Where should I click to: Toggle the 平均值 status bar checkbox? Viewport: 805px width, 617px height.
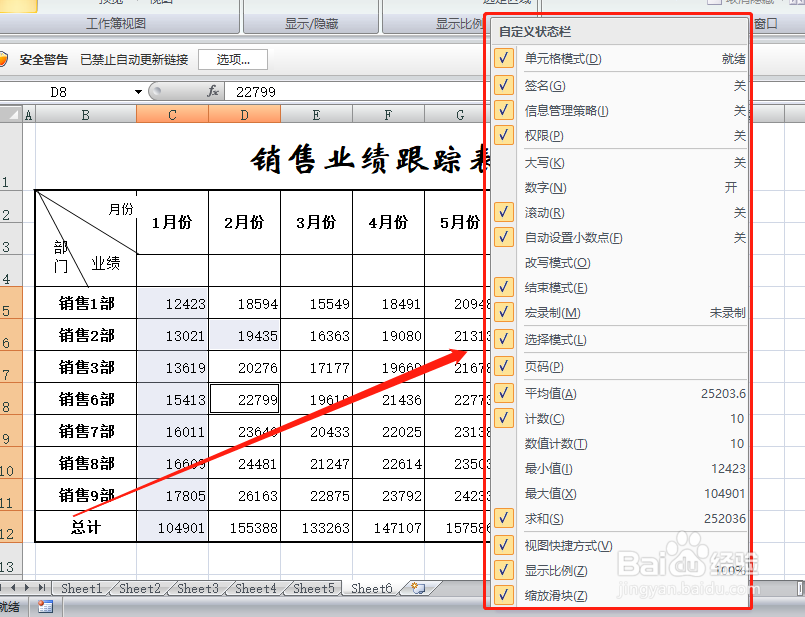click(x=502, y=393)
